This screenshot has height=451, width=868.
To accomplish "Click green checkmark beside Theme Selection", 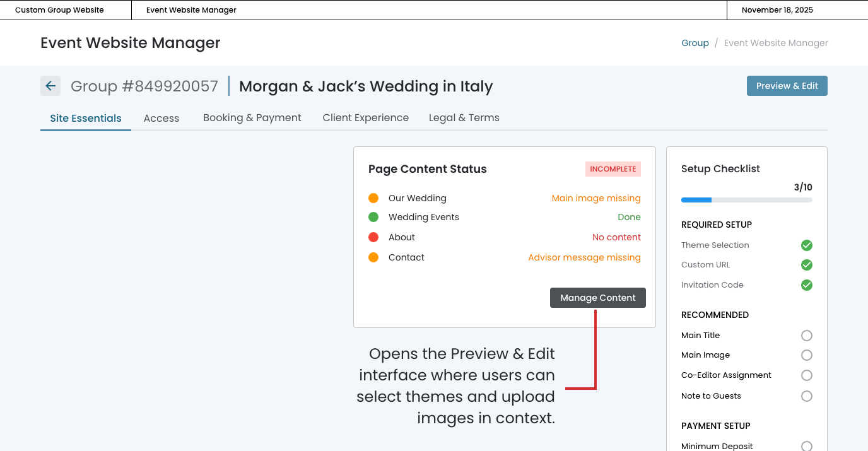I will (x=806, y=245).
